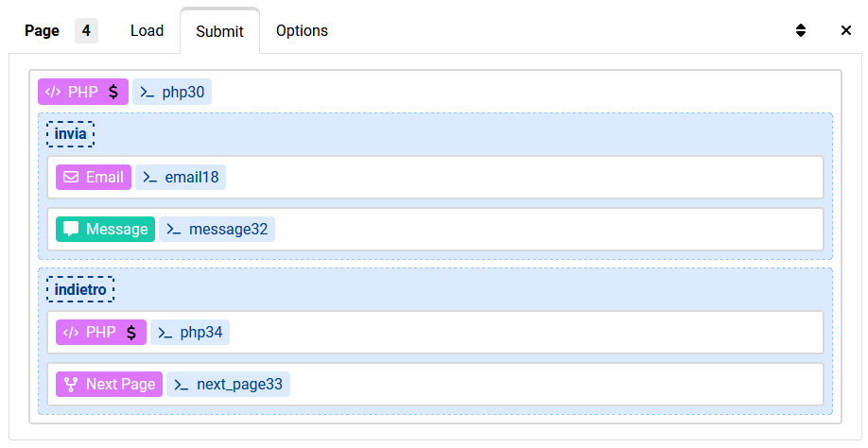Select the invia button group label
This screenshot has height=448, width=868.
coord(70,134)
